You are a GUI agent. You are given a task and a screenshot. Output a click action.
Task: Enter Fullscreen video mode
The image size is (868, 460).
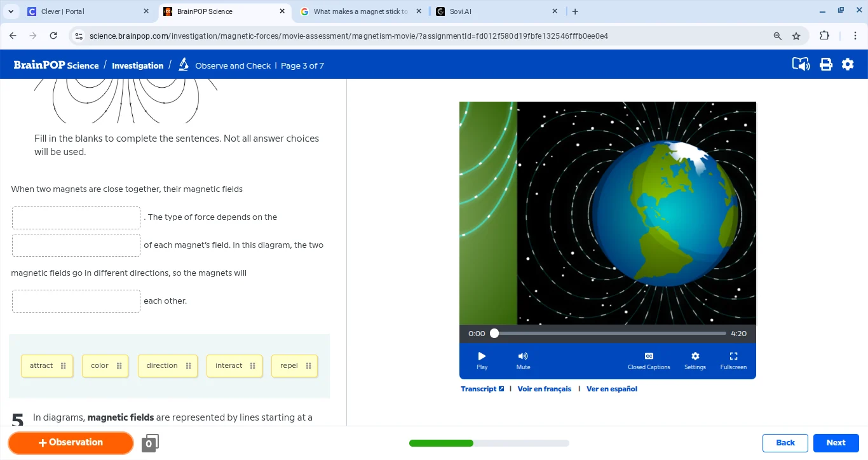click(x=733, y=360)
